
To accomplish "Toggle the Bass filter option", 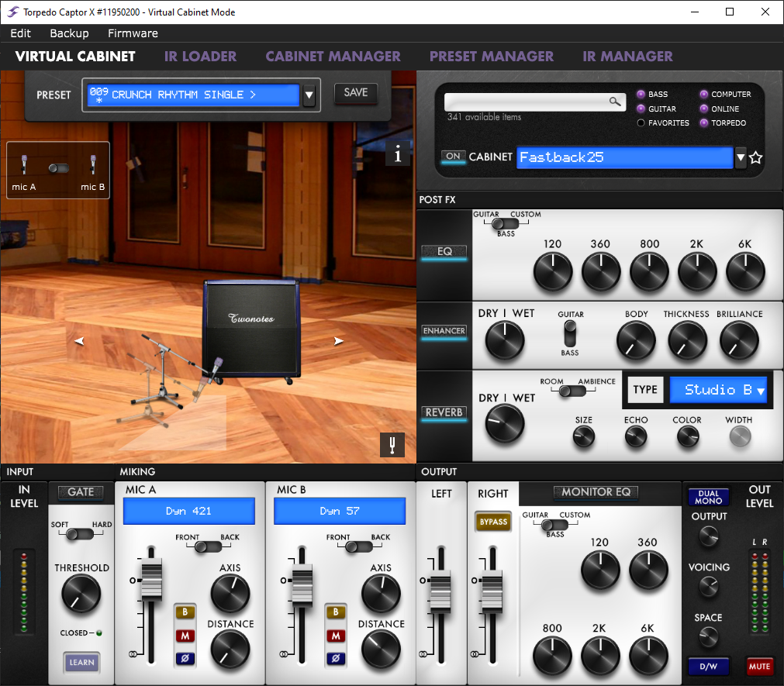I will click(641, 94).
